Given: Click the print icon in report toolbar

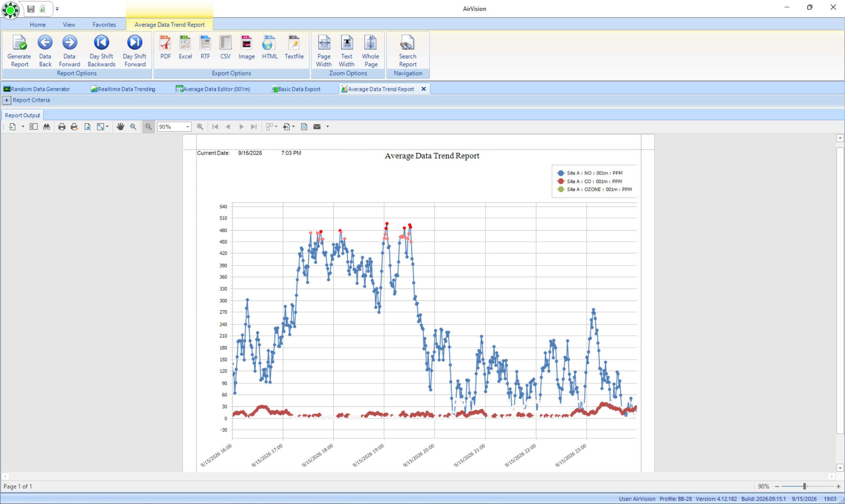Looking at the screenshot, I should pyautogui.click(x=61, y=127).
